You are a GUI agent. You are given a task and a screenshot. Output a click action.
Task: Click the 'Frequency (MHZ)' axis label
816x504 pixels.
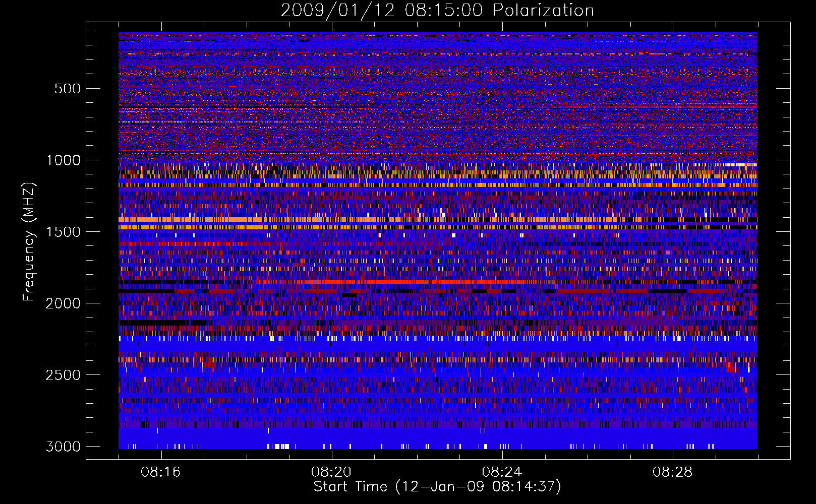(x=29, y=242)
